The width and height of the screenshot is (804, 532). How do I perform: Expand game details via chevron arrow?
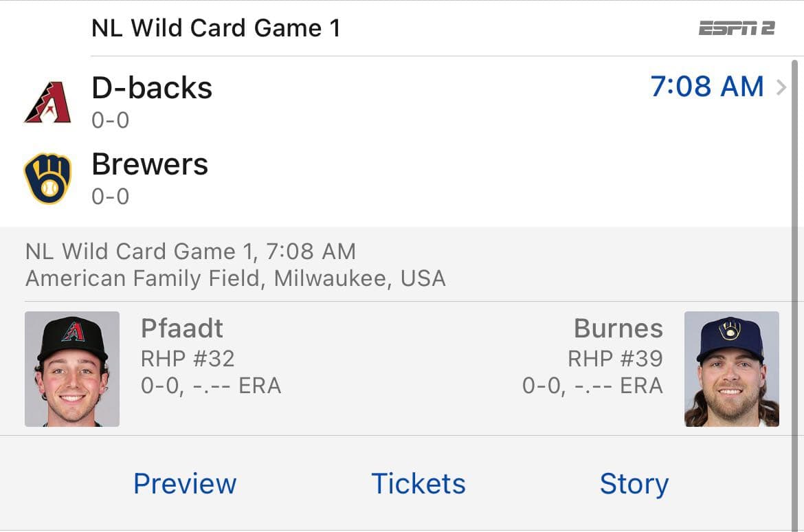coord(781,88)
